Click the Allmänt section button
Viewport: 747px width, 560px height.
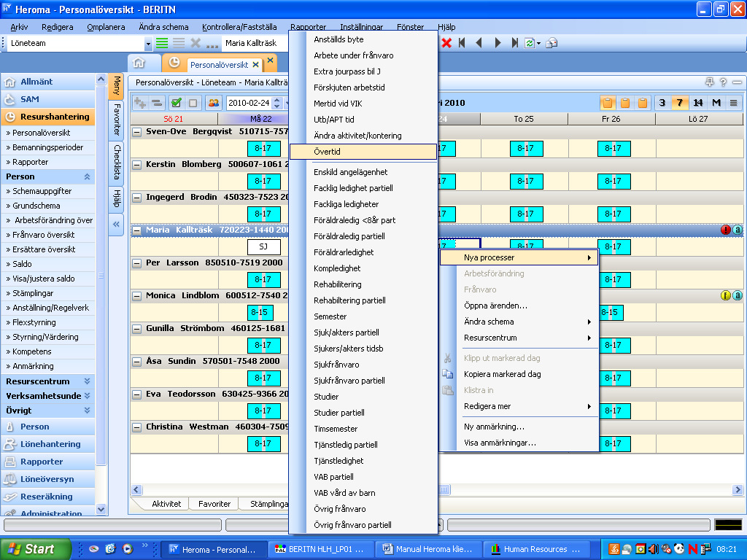47,82
